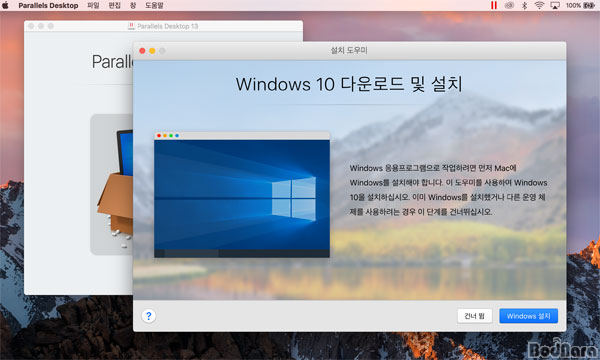This screenshot has height=360, width=600.
Task: Click the Bluetooth status icon
Action: click(525, 5)
